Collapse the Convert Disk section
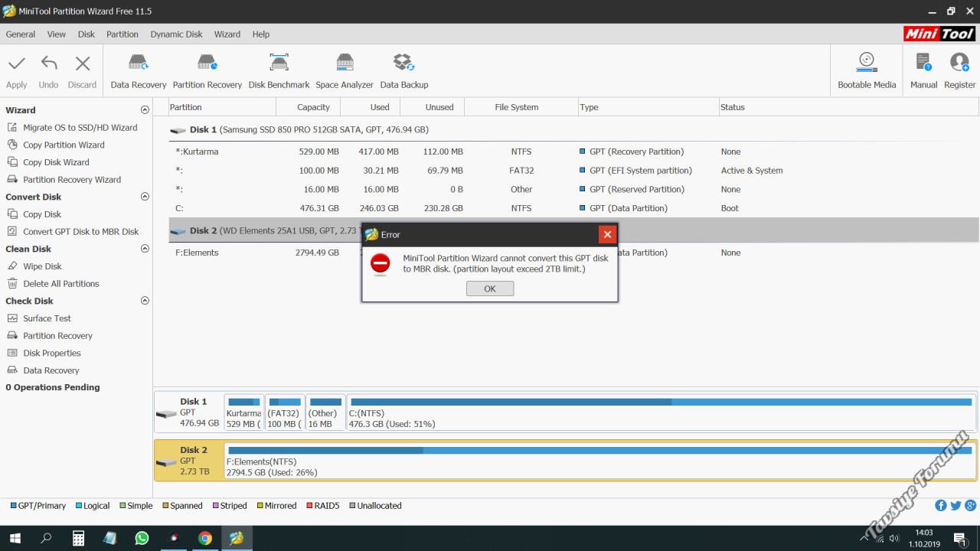This screenshot has height=551, width=980. 145,197
